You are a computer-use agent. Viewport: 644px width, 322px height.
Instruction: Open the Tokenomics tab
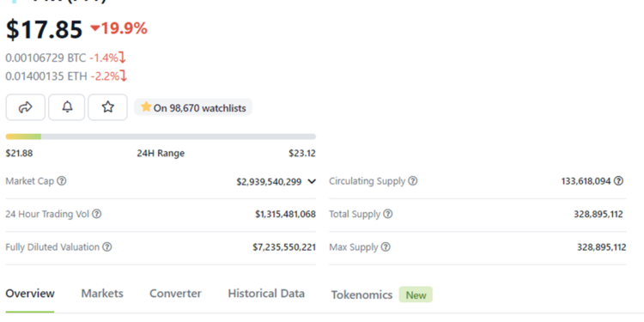(x=361, y=295)
